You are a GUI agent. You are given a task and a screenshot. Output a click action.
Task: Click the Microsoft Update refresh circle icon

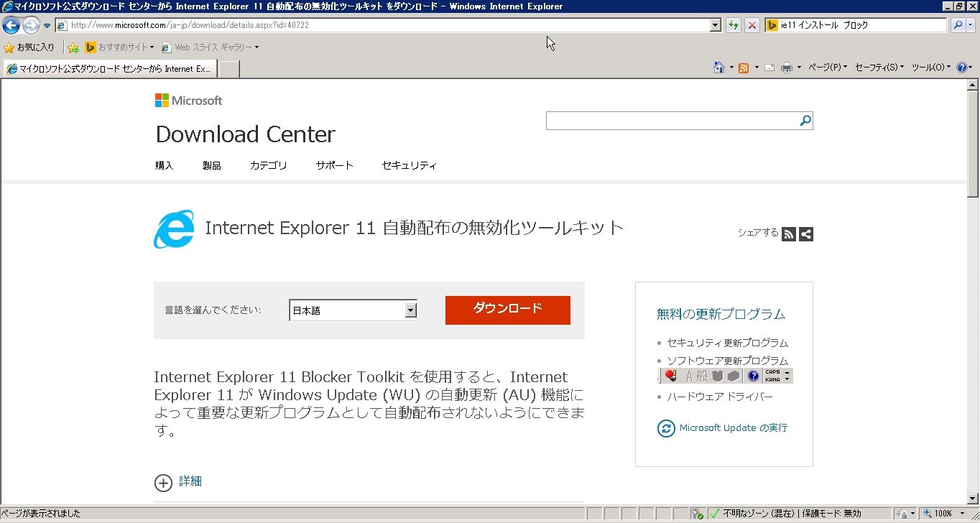click(x=667, y=428)
